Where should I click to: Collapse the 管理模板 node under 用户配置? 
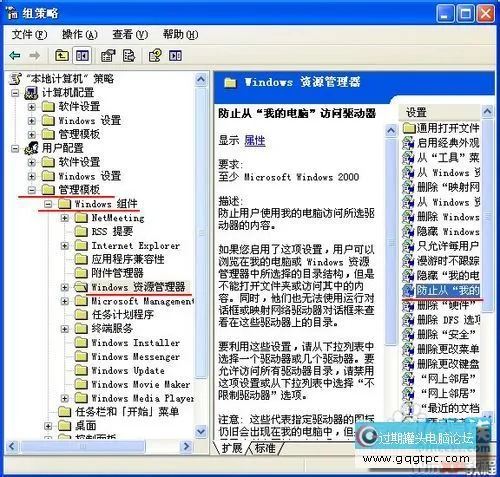32,190
